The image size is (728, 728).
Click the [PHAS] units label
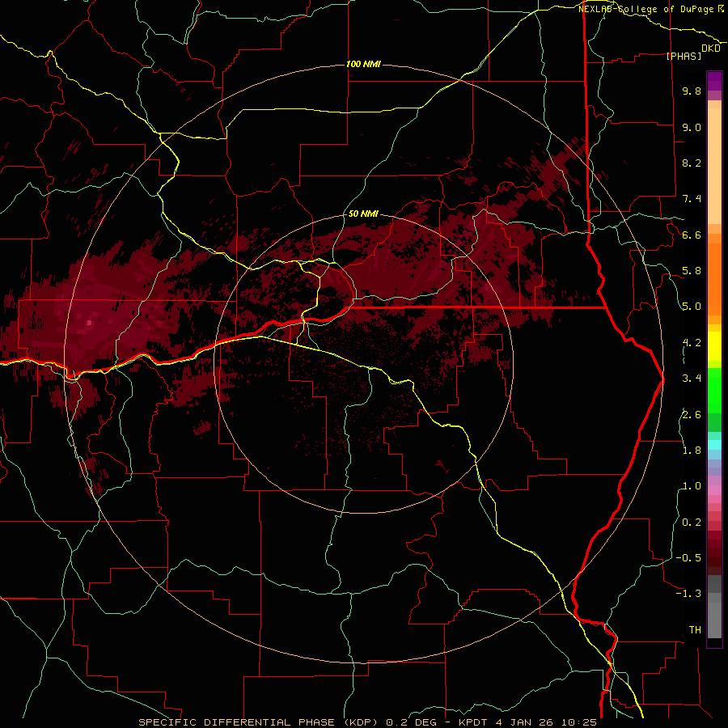[x=684, y=56]
